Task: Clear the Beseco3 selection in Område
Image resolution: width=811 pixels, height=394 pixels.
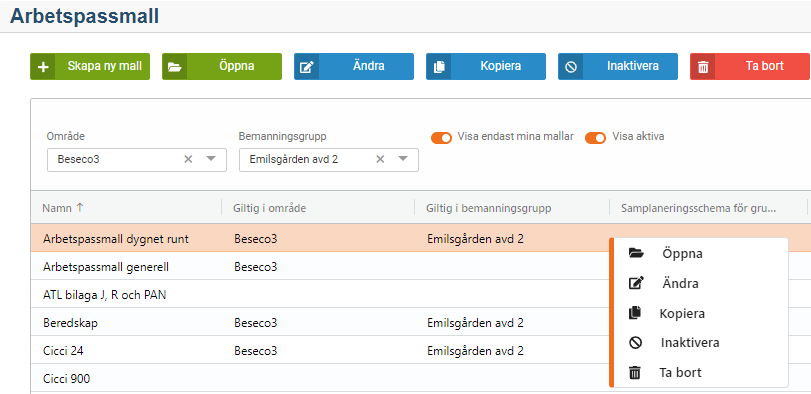Action: pyautogui.click(x=188, y=159)
